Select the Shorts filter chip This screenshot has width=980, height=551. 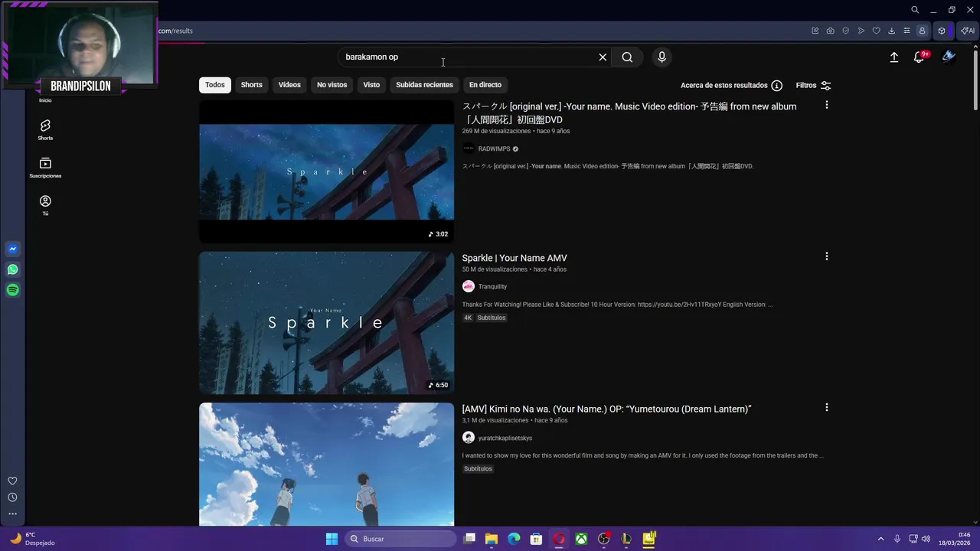pyautogui.click(x=252, y=85)
